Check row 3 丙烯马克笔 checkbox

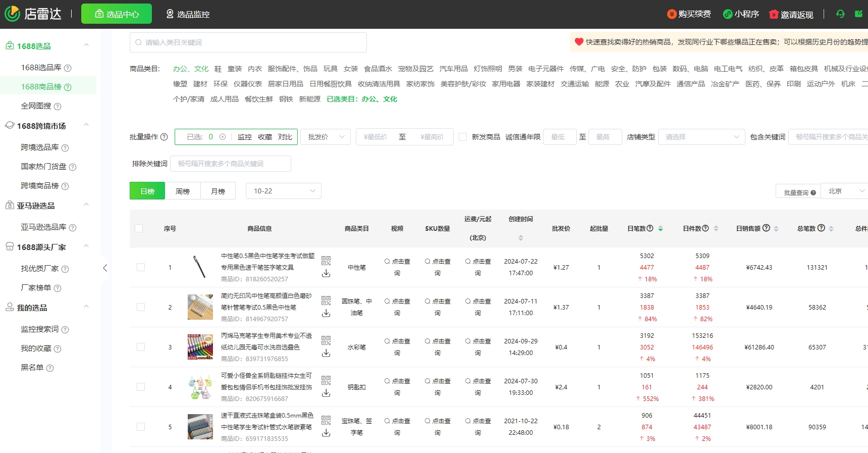coord(141,347)
